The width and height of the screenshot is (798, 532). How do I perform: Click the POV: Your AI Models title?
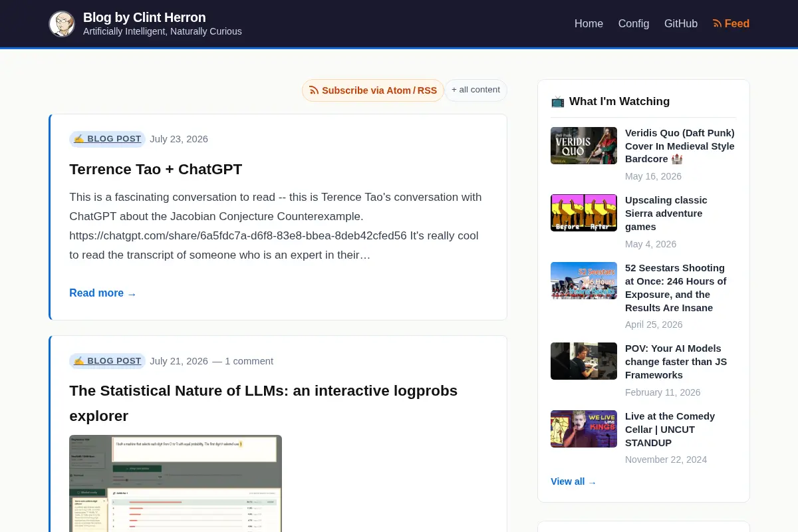[x=676, y=362]
